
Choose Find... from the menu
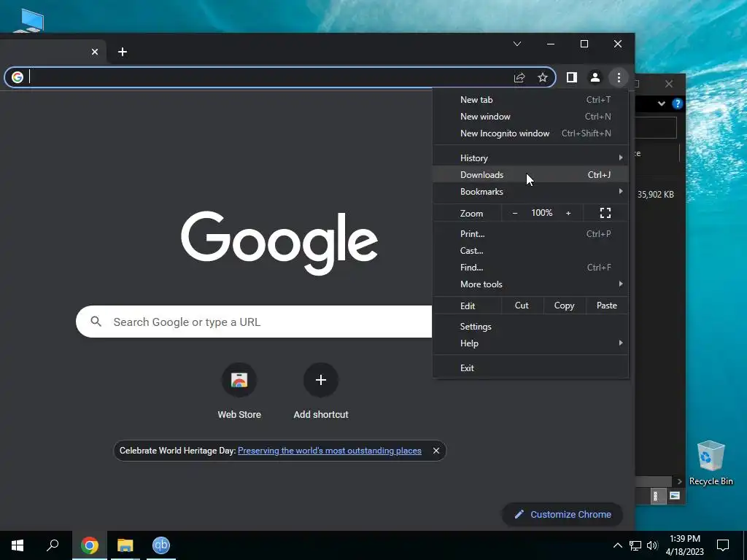530,267
